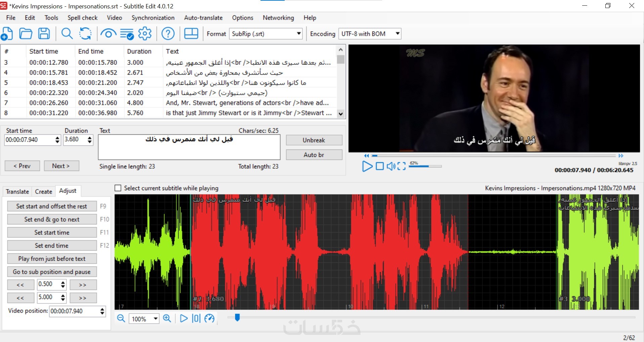Screen dimensions: 644x342
Task: Go to next subtitle with Next
Action: [x=61, y=166]
